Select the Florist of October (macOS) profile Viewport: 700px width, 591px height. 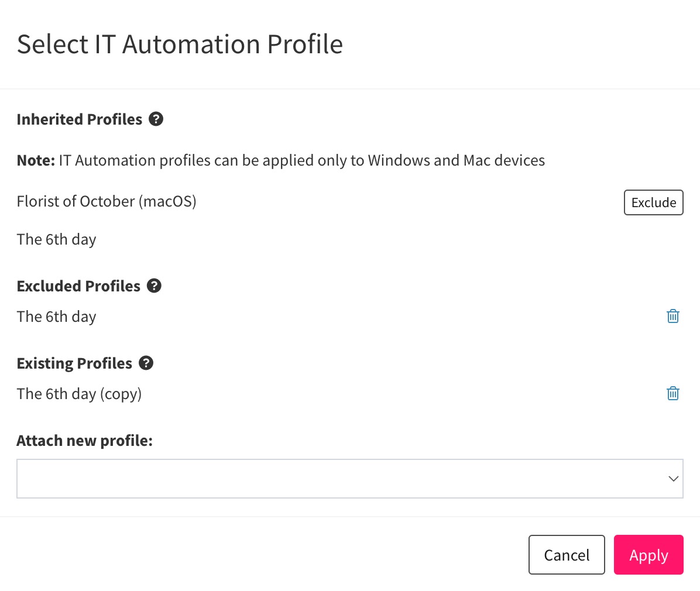click(107, 201)
